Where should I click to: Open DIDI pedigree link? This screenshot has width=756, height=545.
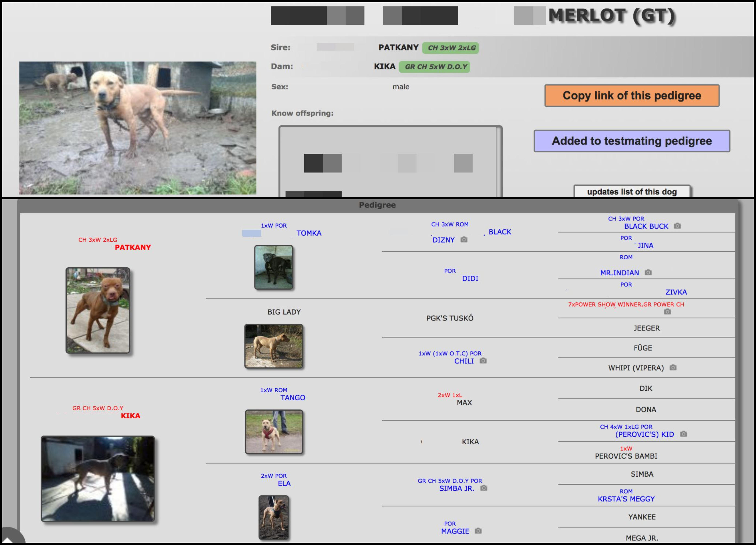tap(470, 278)
